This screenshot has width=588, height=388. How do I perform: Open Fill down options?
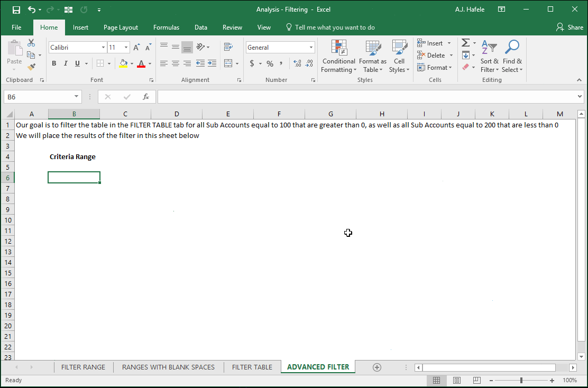point(468,56)
